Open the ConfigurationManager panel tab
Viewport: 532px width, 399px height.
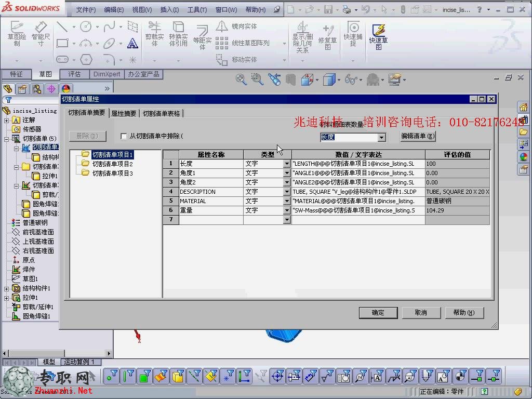(x=37, y=89)
